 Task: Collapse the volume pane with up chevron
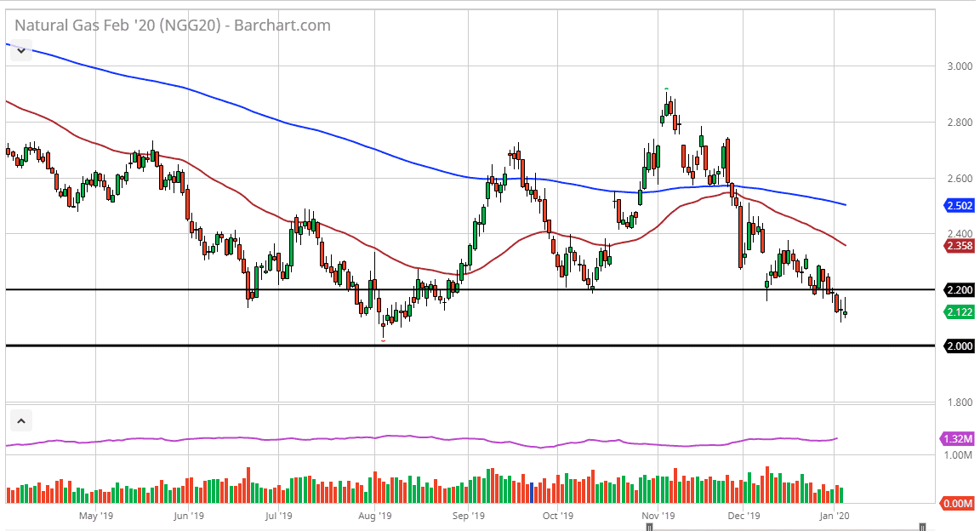[21, 421]
